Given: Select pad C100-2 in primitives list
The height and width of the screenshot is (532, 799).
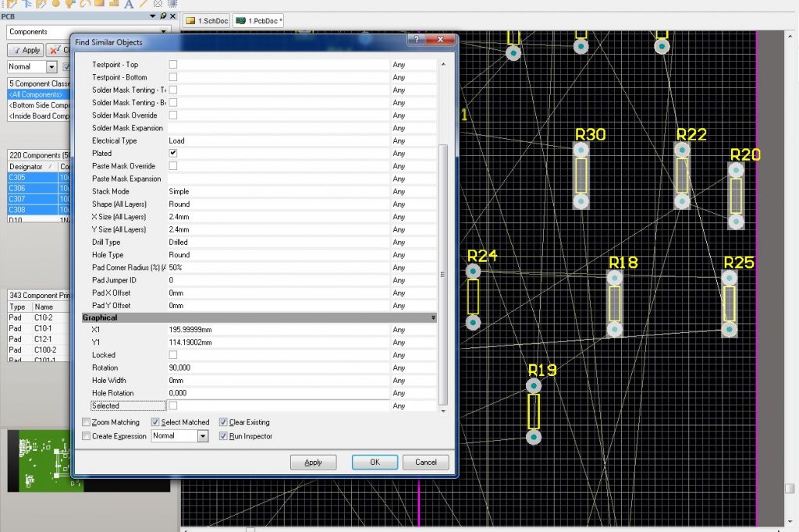Looking at the screenshot, I should click(x=38, y=350).
